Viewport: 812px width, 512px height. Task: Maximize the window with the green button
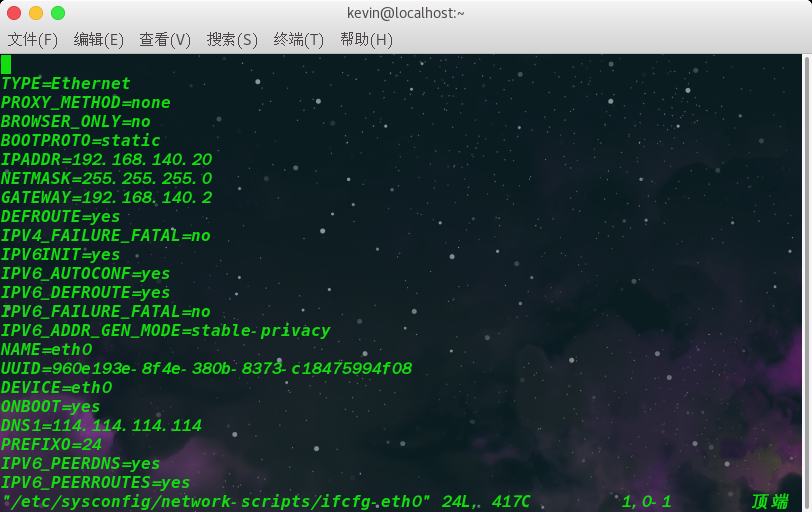(x=58, y=13)
